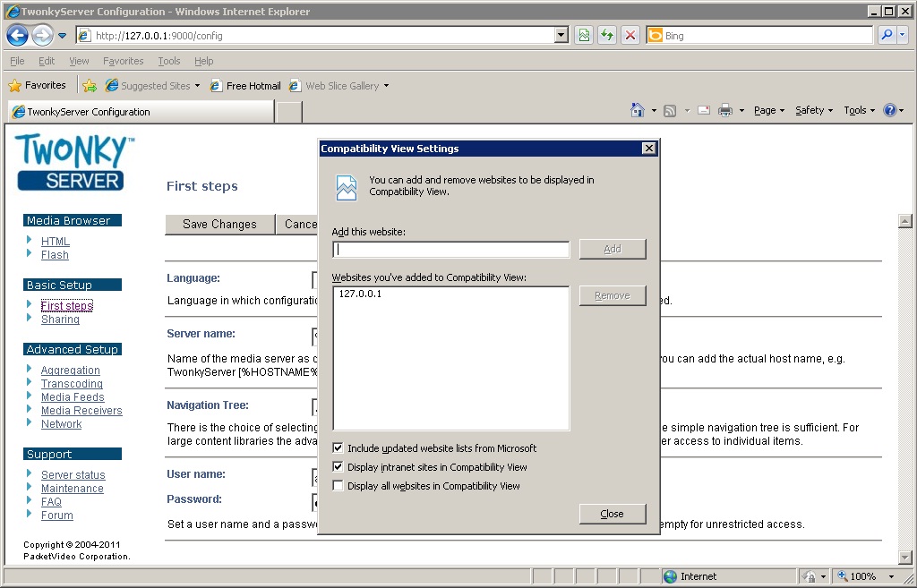Click the Back navigation arrow
Viewport: 917px width, 588px height.
coord(18,34)
